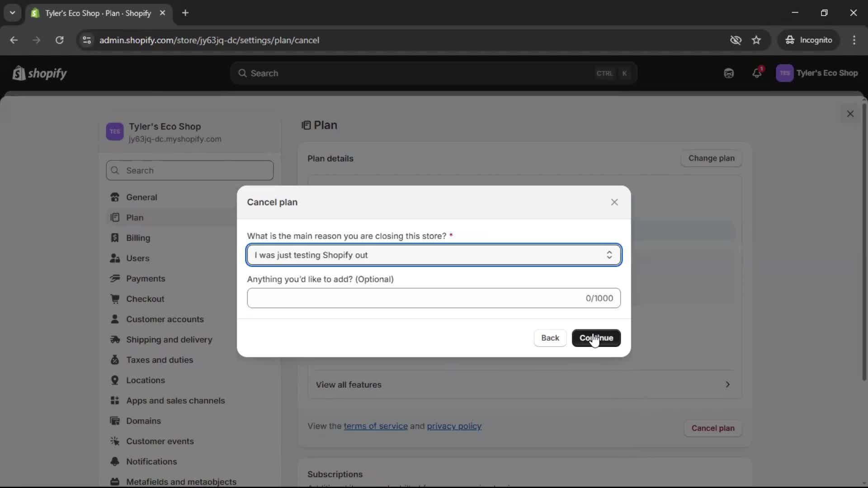Viewport: 868px width, 488px height.
Task: Click the Locations pin icon
Action: (115, 380)
